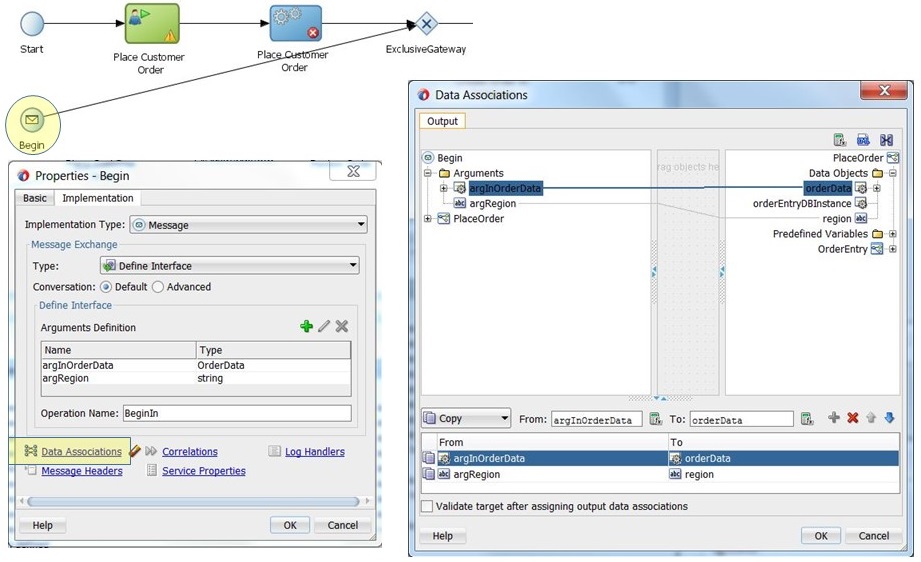
Task: Select the Default conversation radio button
Action: click(106, 287)
